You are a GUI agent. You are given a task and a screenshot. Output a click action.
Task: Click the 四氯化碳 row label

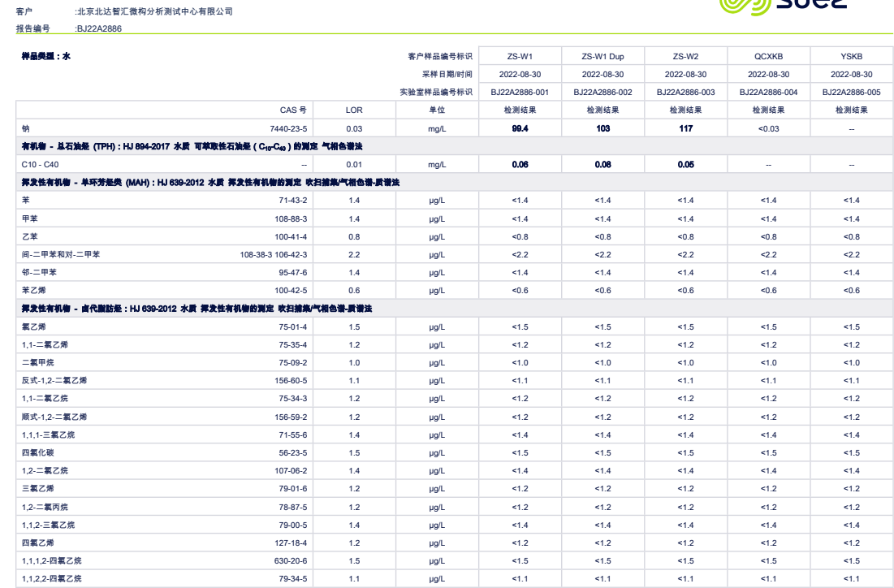(x=37, y=452)
